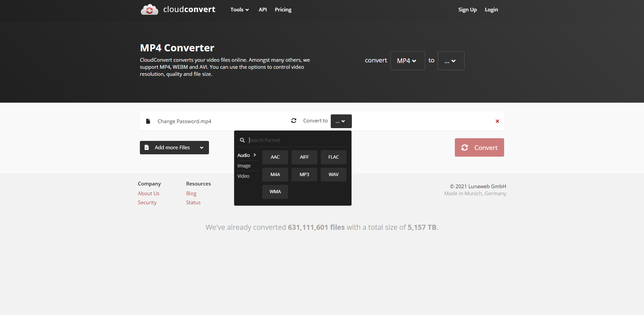Pick WMA as the output format
The height and width of the screenshot is (315, 644).
pyautogui.click(x=275, y=192)
